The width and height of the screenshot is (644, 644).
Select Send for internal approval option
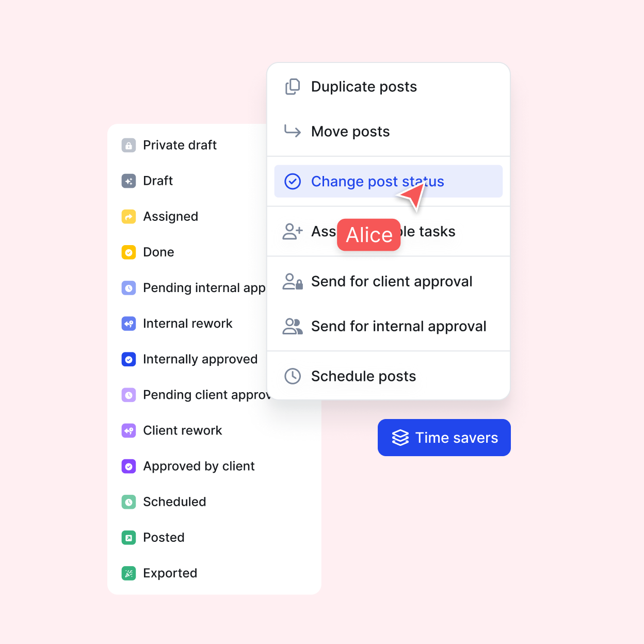click(388, 326)
